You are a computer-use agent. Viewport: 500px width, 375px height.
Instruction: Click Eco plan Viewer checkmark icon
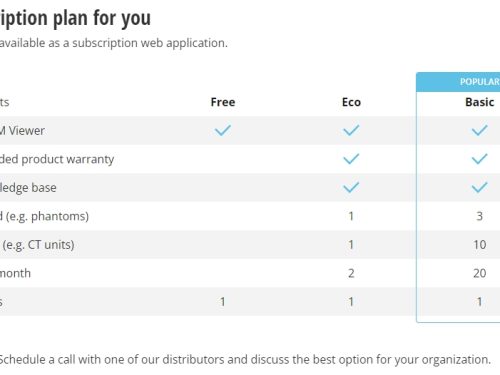click(351, 130)
